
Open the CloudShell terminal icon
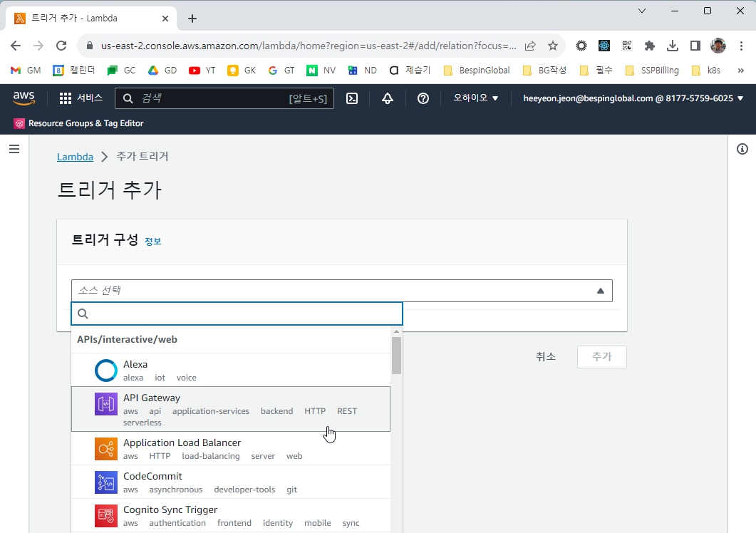coord(352,98)
